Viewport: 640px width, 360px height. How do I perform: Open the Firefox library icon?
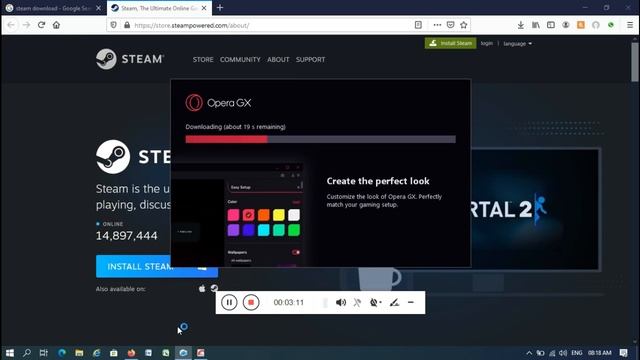(536, 25)
